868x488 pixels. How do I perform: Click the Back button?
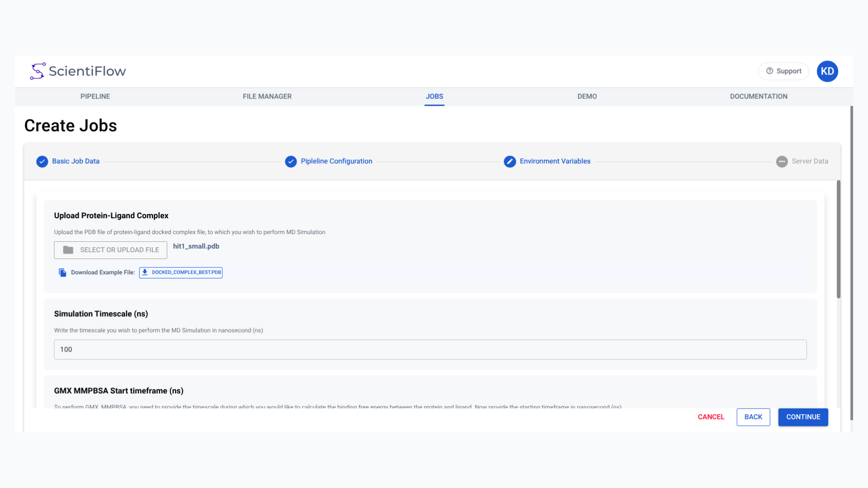(x=753, y=417)
